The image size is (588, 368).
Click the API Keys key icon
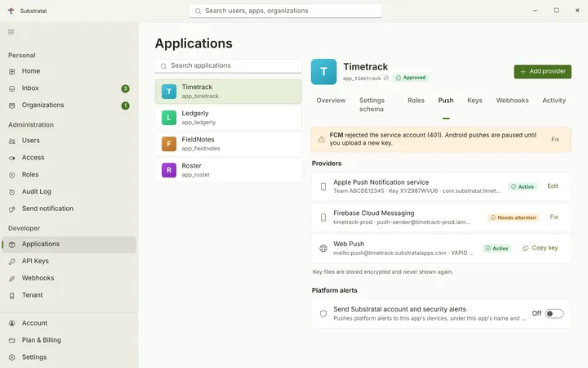tap(12, 262)
